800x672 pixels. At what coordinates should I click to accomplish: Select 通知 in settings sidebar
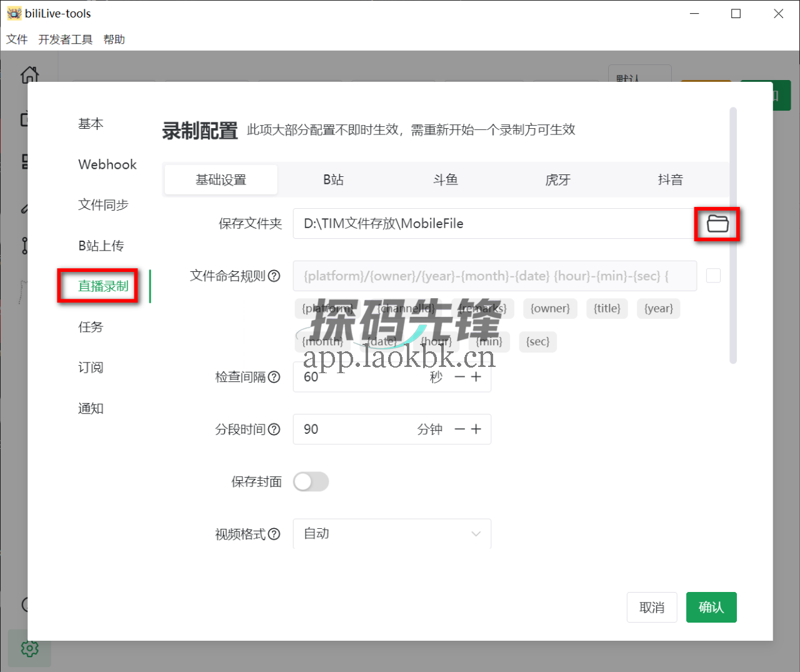point(91,408)
